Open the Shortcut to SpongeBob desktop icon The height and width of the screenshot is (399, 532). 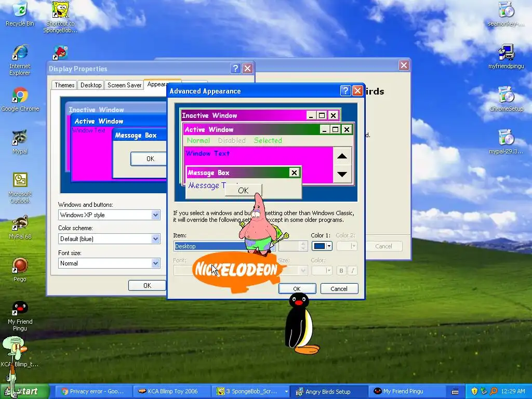(x=60, y=17)
